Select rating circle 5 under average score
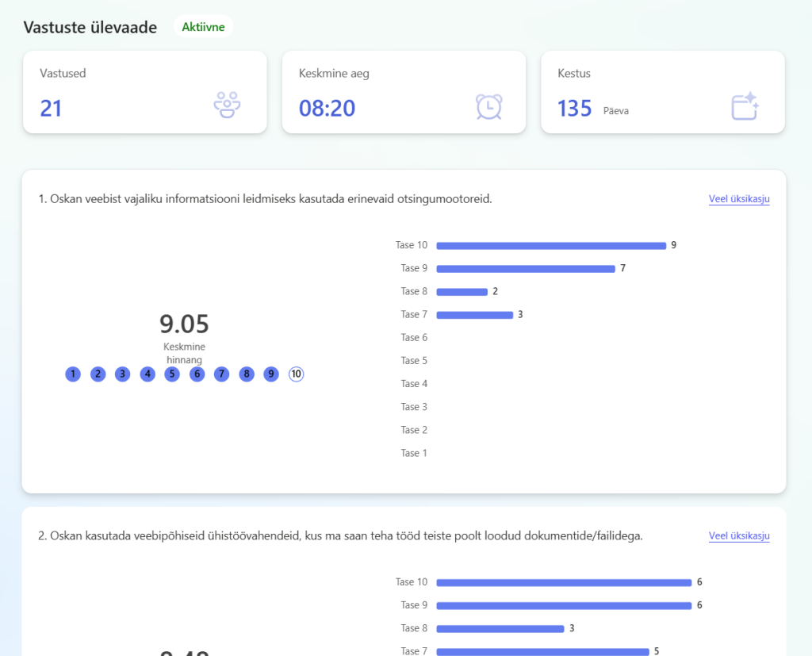Image resolution: width=812 pixels, height=656 pixels. point(172,374)
